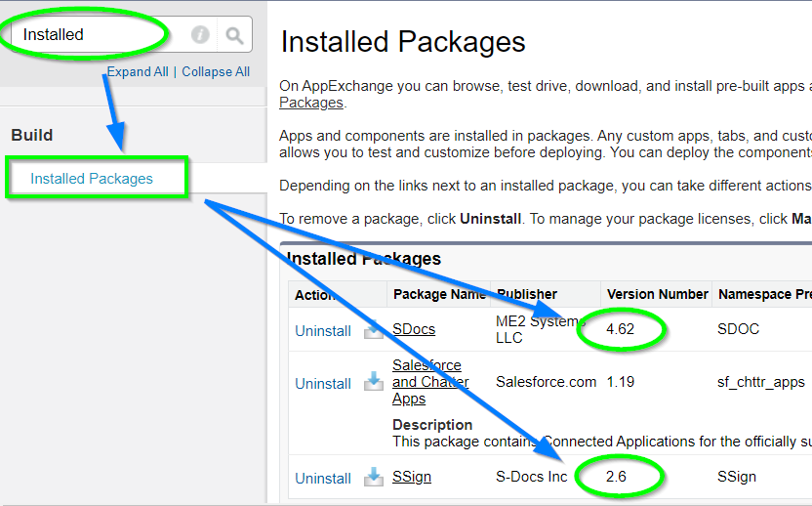The image size is (812, 506).
Task: Click the SSign package download icon
Action: 374,477
